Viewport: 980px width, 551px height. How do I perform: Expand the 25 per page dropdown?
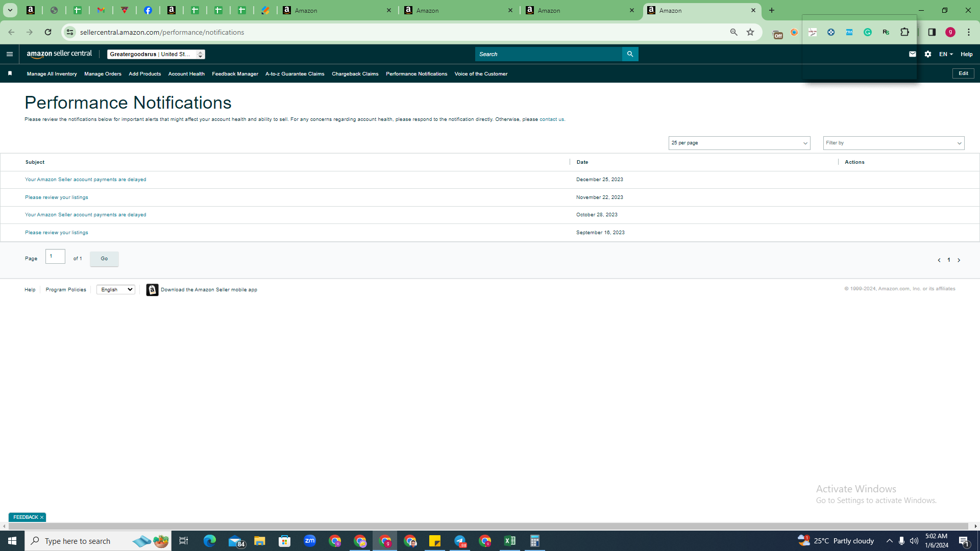coord(739,143)
